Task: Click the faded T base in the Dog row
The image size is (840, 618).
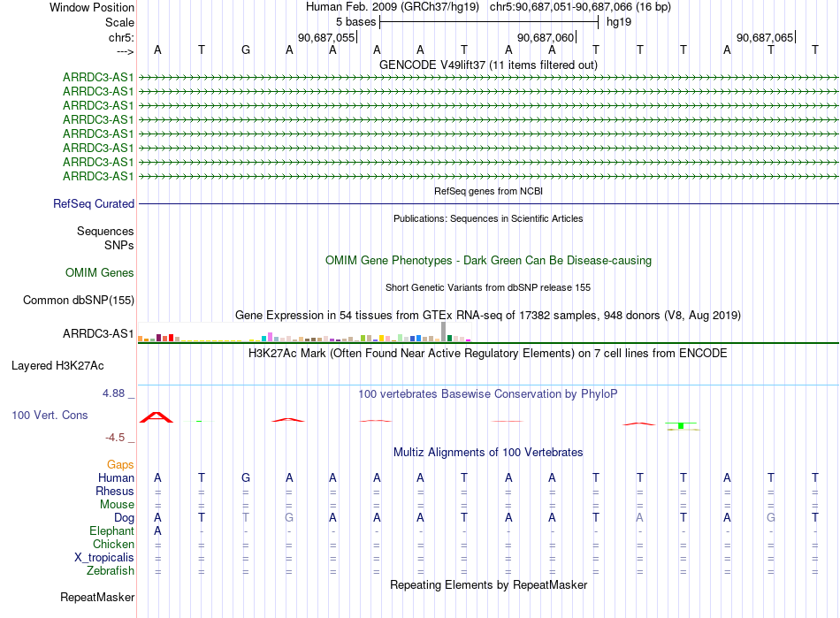Action: (245, 517)
